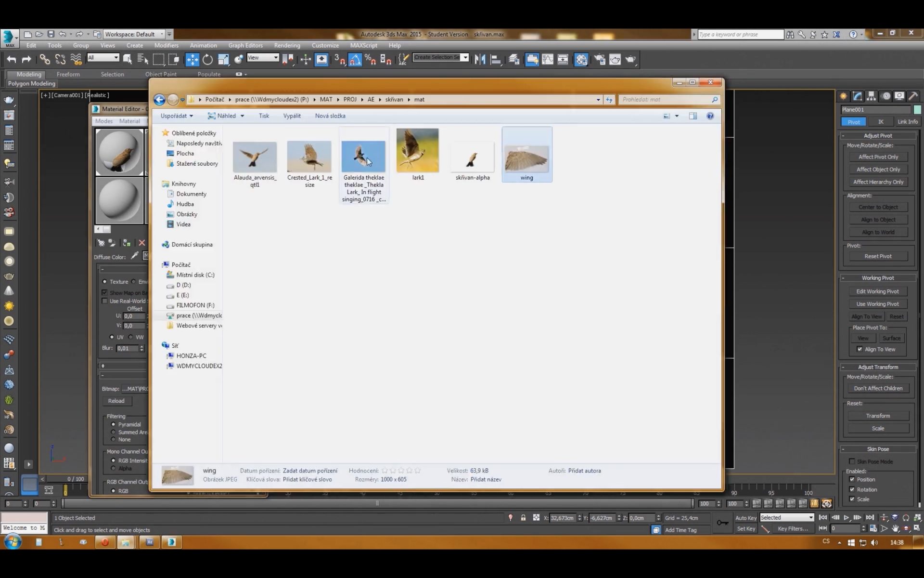924x578 pixels.
Task: Toggle the Angle Snap icon
Action: (355, 59)
